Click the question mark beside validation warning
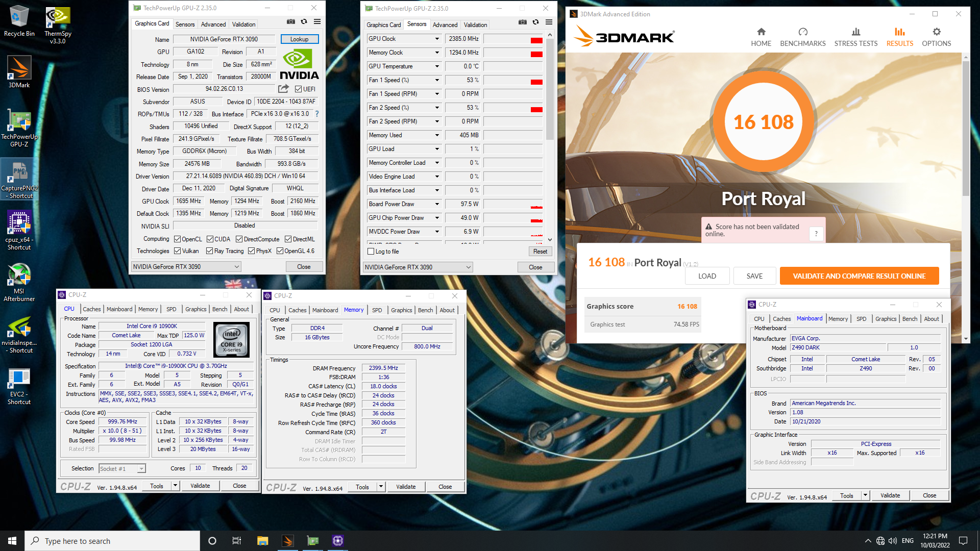 point(816,234)
